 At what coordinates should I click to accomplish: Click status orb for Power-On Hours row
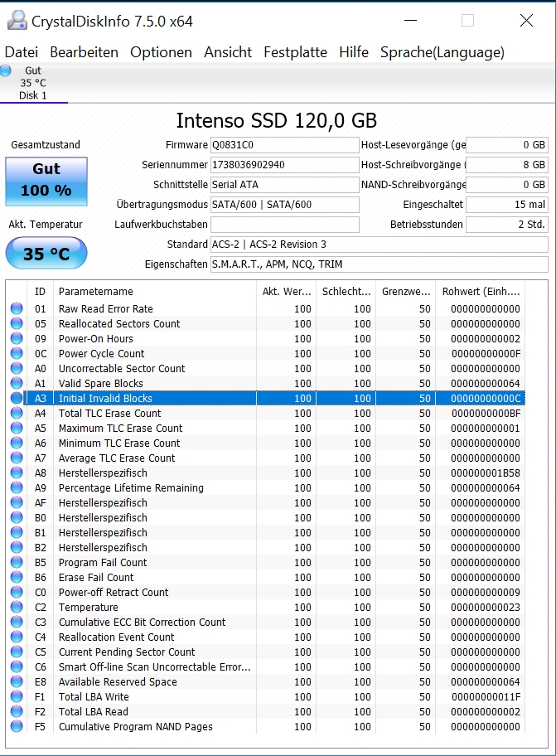[x=17, y=338]
